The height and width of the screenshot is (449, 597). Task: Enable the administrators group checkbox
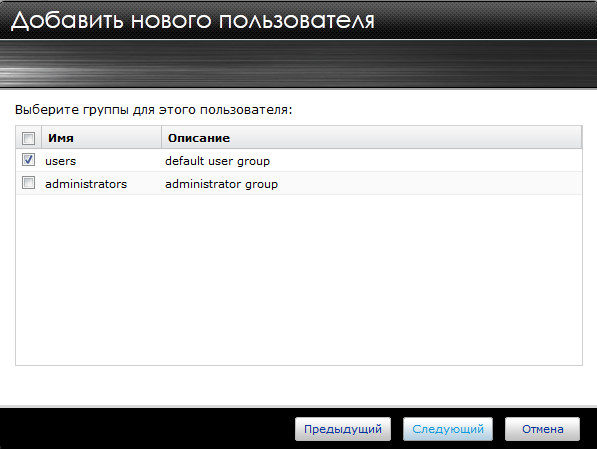click(28, 182)
